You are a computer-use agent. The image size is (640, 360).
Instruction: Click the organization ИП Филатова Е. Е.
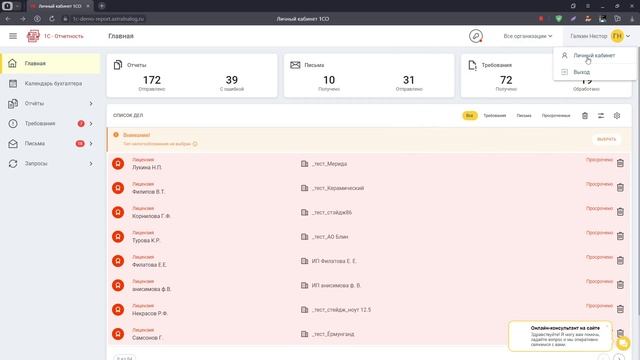[x=334, y=261]
